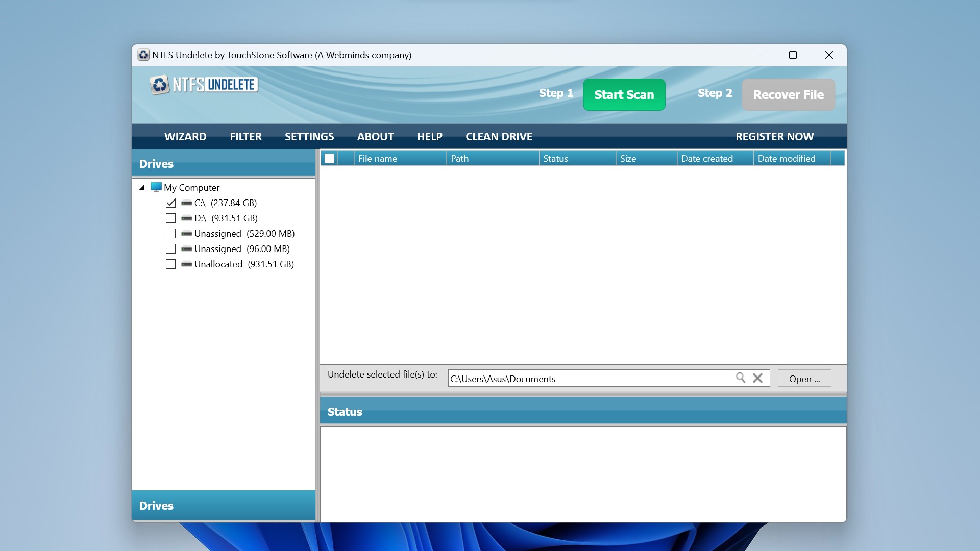The height and width of the screenshot is (551, 980).
Task: Open the ABOUT menu
Action: [376, 137]
